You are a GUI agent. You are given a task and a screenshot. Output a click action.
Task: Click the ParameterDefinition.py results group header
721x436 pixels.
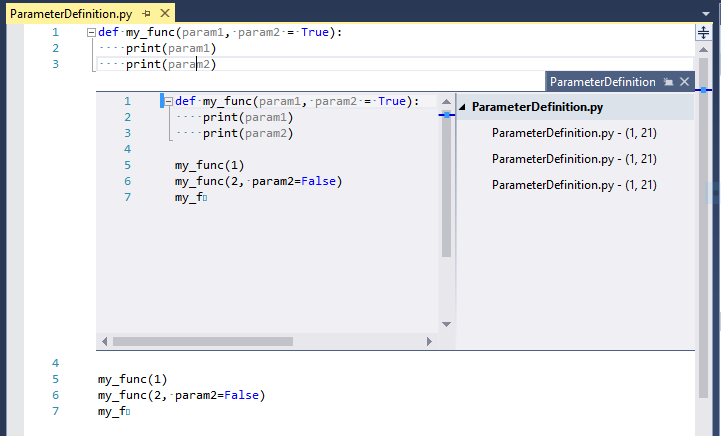575,107
